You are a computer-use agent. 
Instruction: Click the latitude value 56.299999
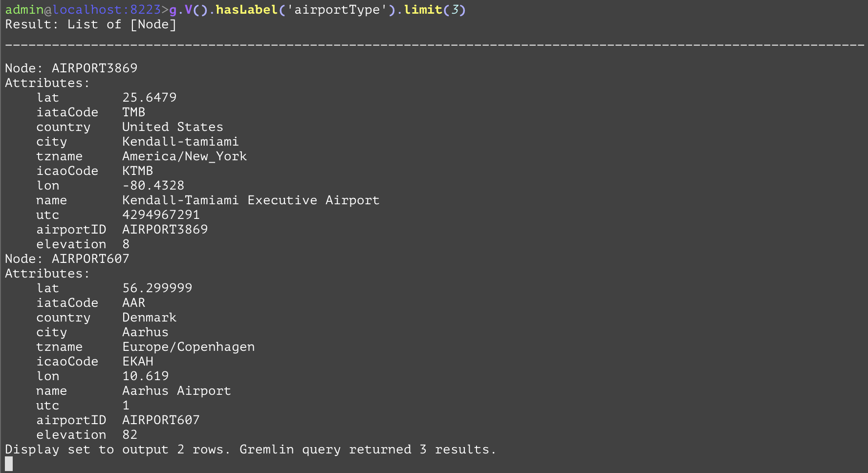(x=157, y=288)
